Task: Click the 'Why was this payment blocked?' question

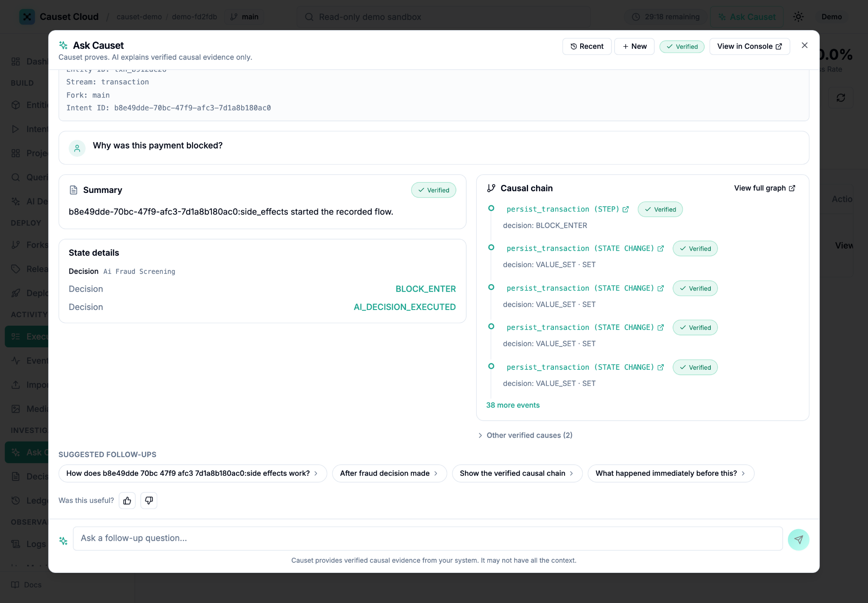Action: [x=158, y=146]
